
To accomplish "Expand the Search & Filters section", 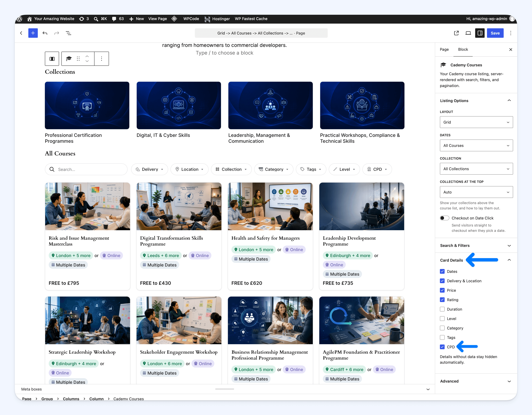I will click(x=476, y=246).
